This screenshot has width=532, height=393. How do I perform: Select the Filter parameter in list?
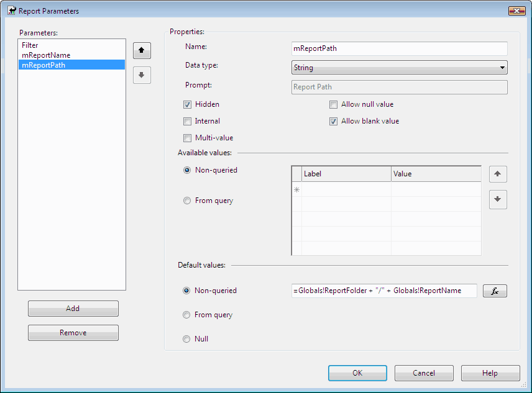coord(30,45)
